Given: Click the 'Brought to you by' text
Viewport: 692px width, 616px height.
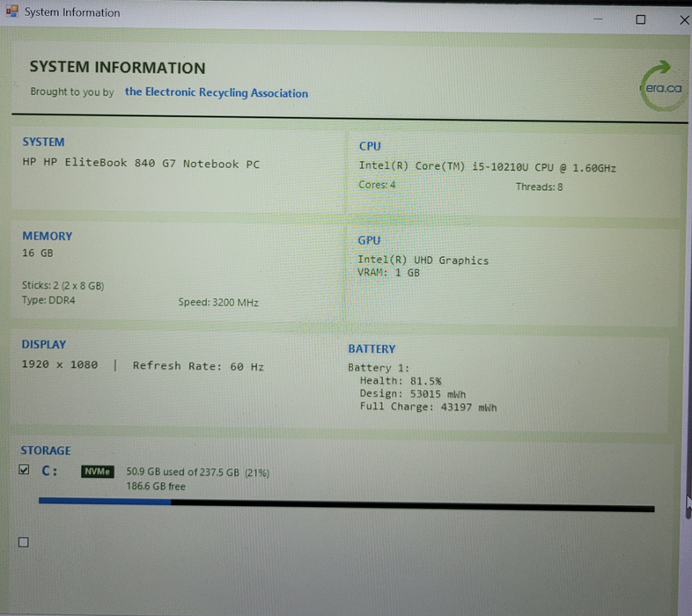Looking at the screenshot, I should (x=72, y=92).
